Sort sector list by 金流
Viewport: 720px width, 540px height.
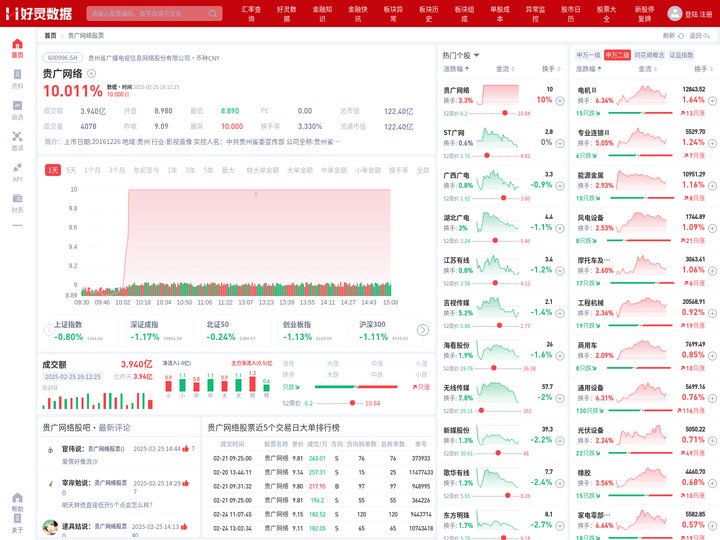click(x=647, y=69)
